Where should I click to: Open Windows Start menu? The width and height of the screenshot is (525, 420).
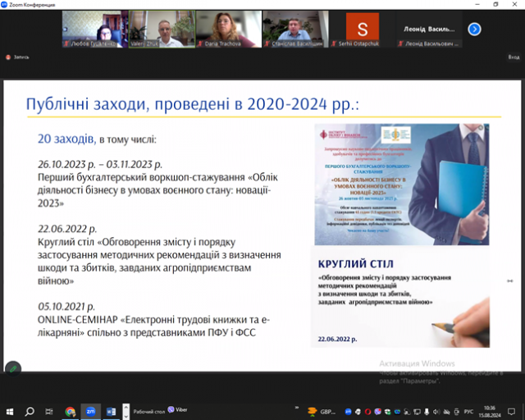tap(10, 411)
